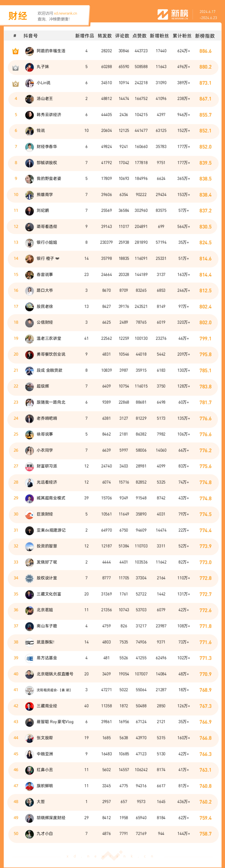Click the 财富研习派 account avatar
This screenshot has width=225, height=868.
pyautogui.click(x=29, y=466)
